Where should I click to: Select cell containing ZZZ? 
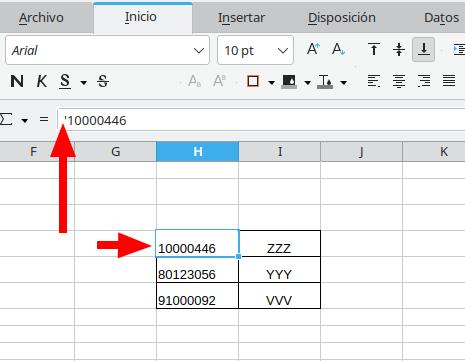[x=280, y=243]
